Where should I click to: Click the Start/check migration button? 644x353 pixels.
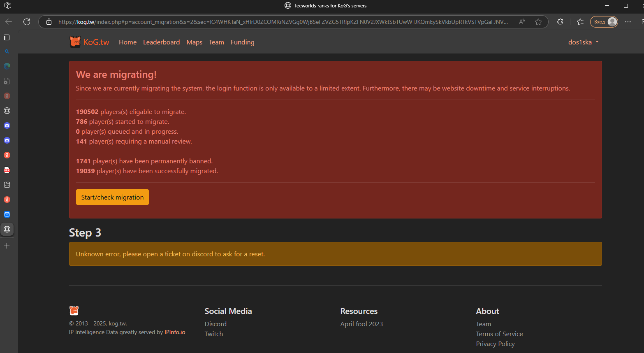click(x=112, y=197)
